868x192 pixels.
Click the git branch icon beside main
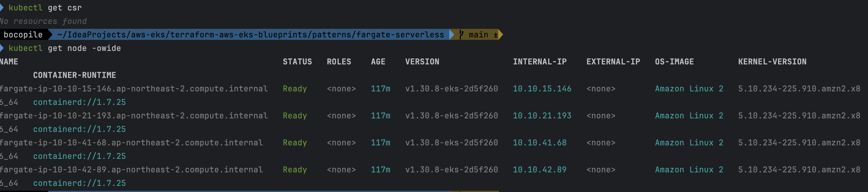pos(461,34)
